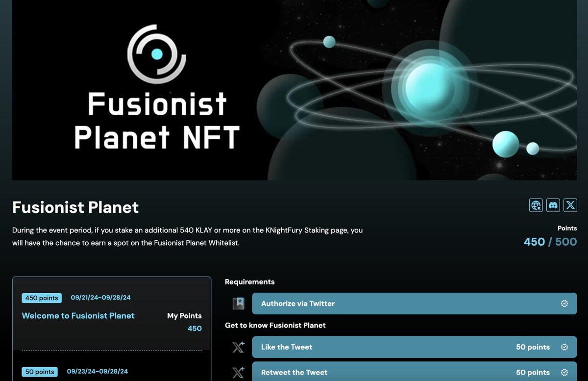This screenshot has width=588, height=381.
Task: Open the X (Twitter) icon link
Action: click(570, 205)
